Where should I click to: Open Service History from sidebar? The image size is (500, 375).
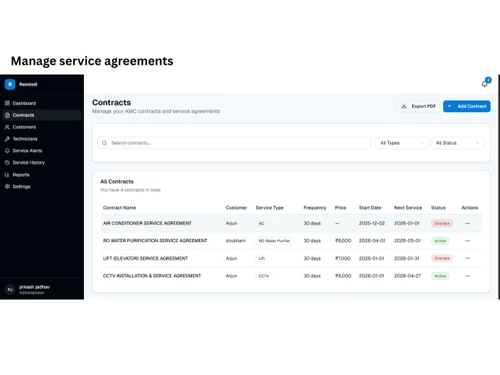pos(42,163)
